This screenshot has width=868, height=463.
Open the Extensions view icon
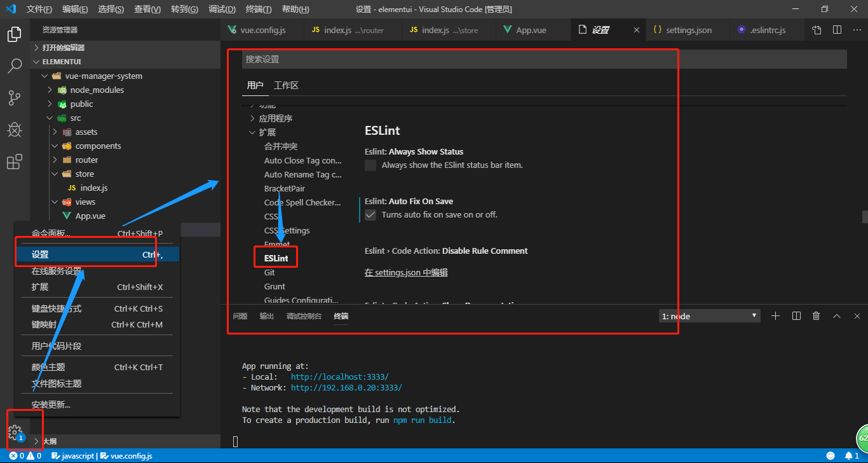[x=14, y=162]
